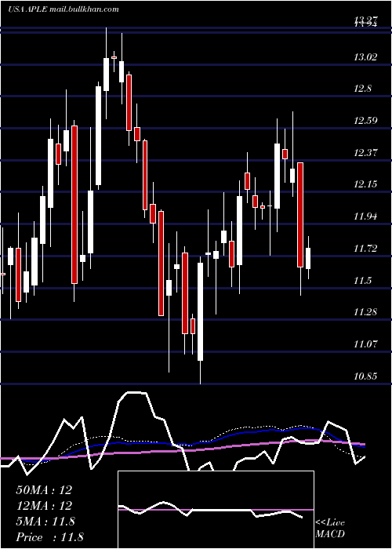This screenshot has height=549, width=392.
Task: Select the 11.07 price level label
Action: [365, 344]
